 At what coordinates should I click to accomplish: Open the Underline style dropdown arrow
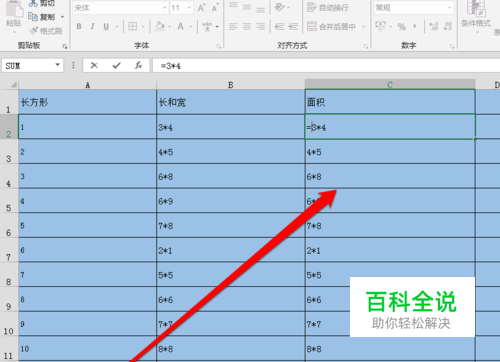tap(116, 26)
